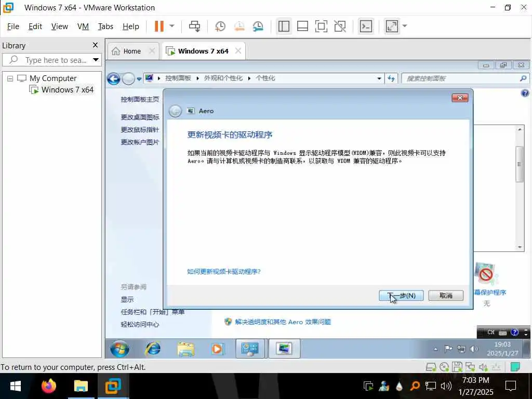Close the Library panel
The width and height of the screenshot is (532, 399).
(x=96, y=45)
